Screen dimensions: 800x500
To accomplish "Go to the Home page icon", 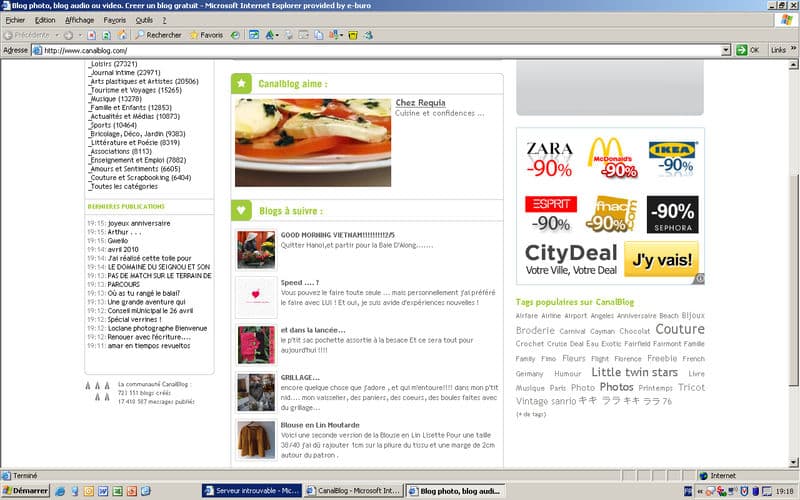I will (x=122, y=35).
